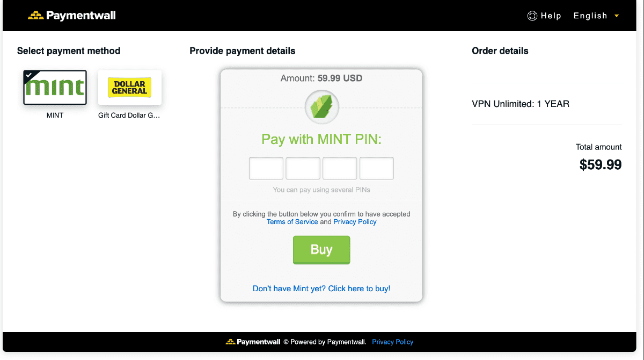
Task: Click the checkmark on the MINT tile
Action: [28, 75]
